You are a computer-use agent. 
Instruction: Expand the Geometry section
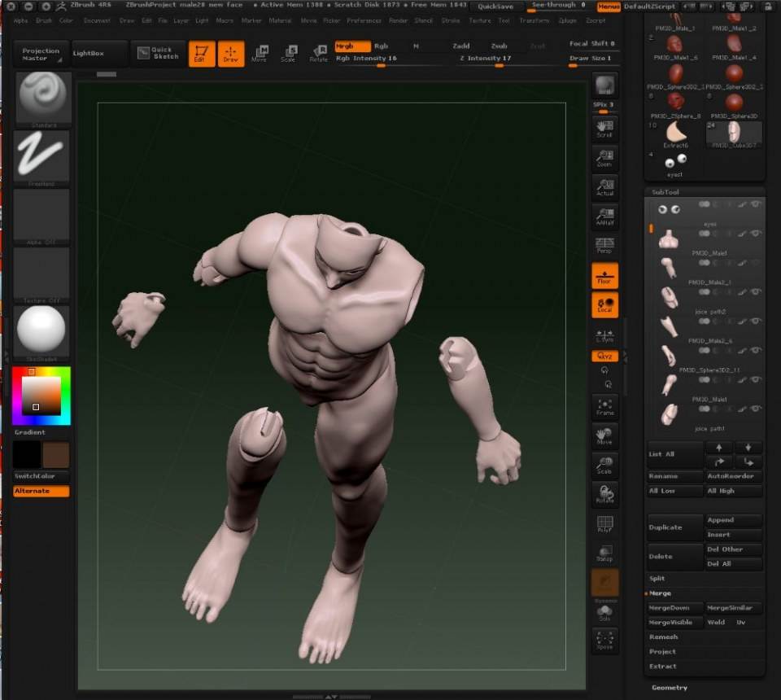pyautogui.click(x=670, y=688)
